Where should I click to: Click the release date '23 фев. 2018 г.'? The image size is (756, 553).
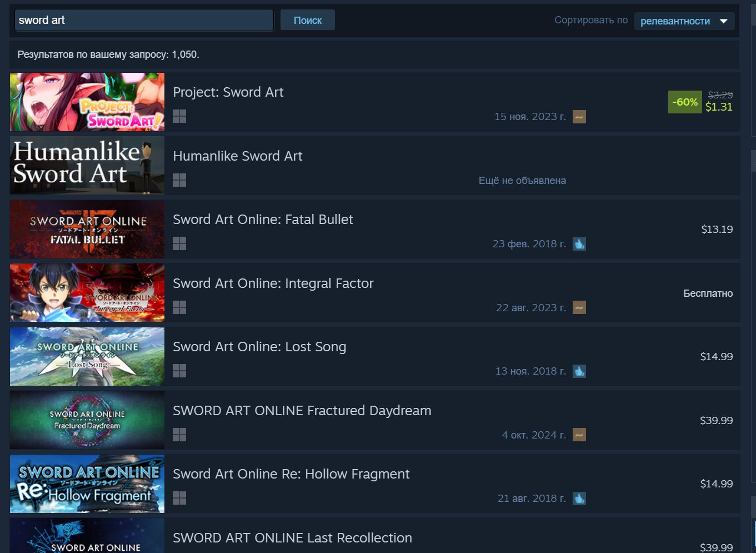point(529,244)
